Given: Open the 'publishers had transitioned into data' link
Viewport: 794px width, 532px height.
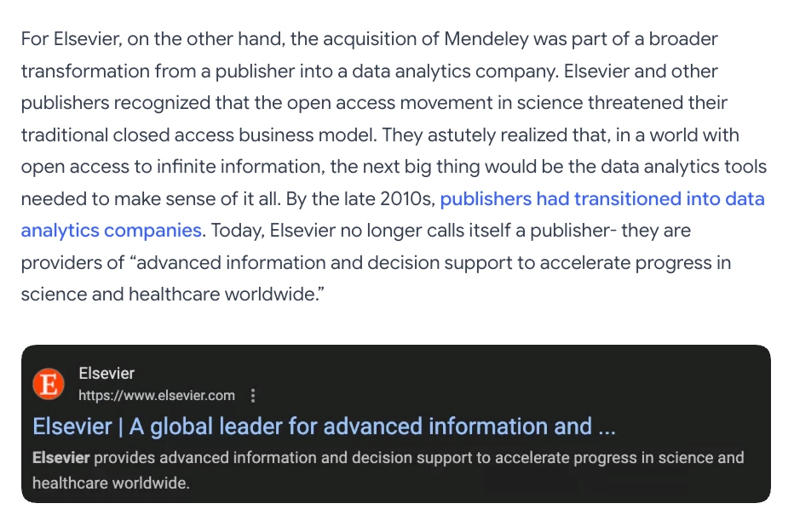Looking at the screenshot, I should 601,199.
